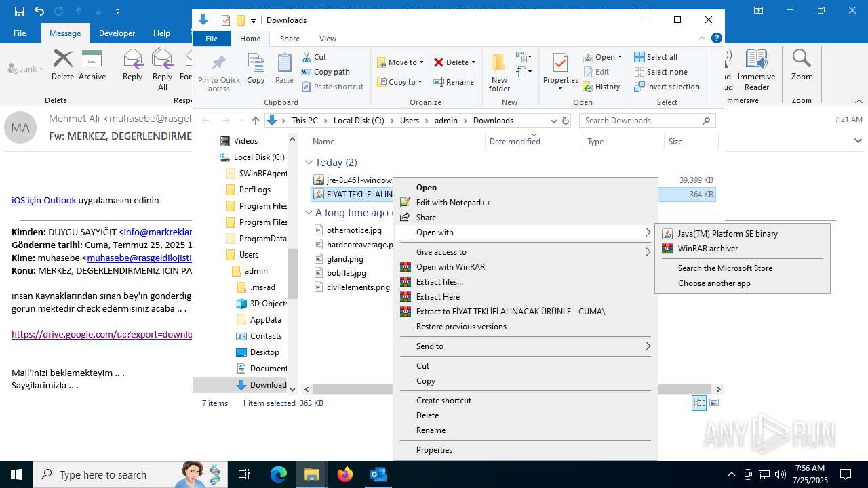Image resolution: width=868 pixels, height=488 pixels.
Task: Click Select all in the ribbon
Action: click(656, 57)
